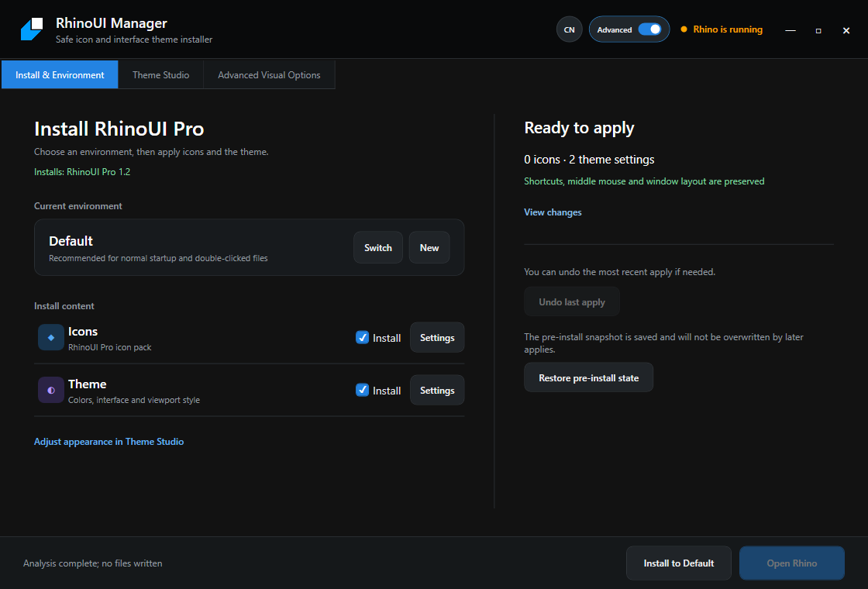Click the purple half-moon Theme icon
This screenshot has width=868, height=589.
click(x=51, y=391)
